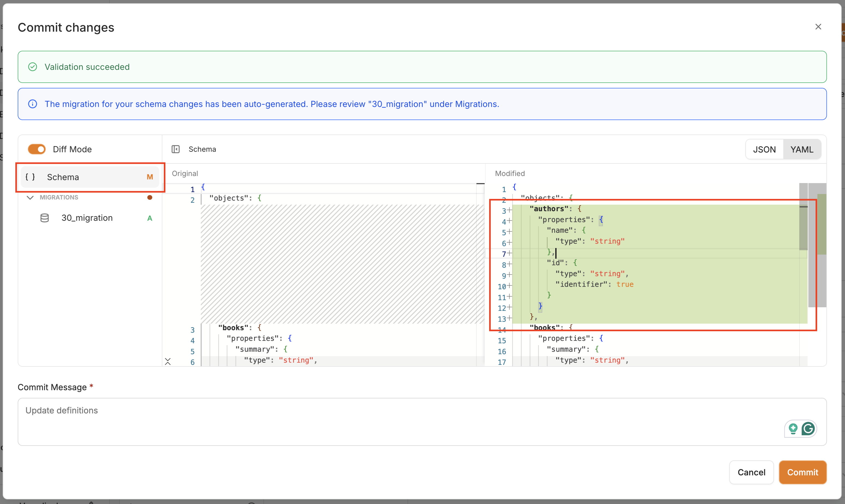Click the database icon next to 30_migration
The width and height of the screenshot is (845, 504).
tap(44, 218)
